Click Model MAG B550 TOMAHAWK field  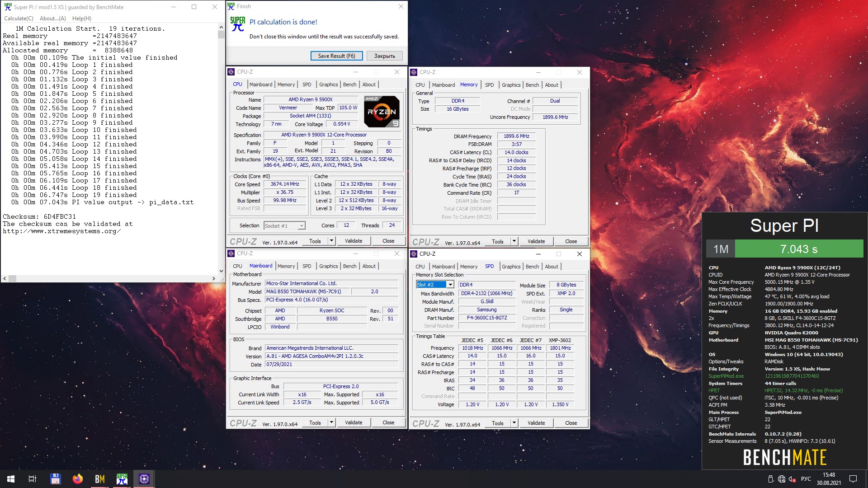[307, 291]
